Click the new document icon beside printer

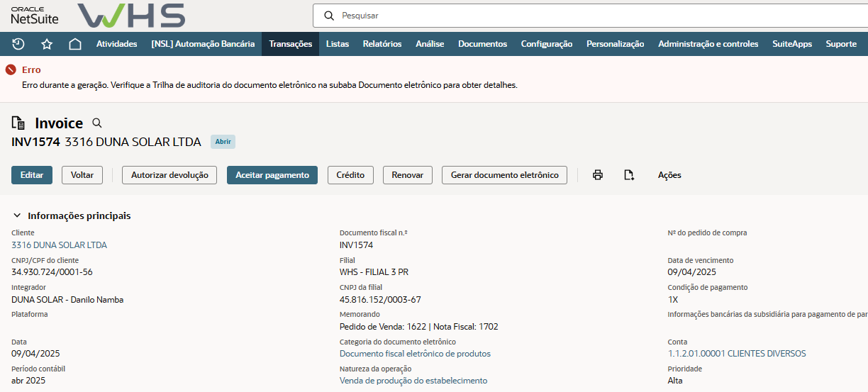click(x=628, y=175)
